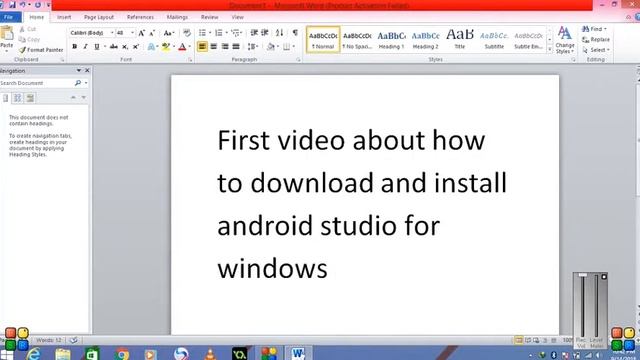The image size is (640, 360).
Task: Browse pages view in the Navigation pane
Action: click(x=18, y=98)
